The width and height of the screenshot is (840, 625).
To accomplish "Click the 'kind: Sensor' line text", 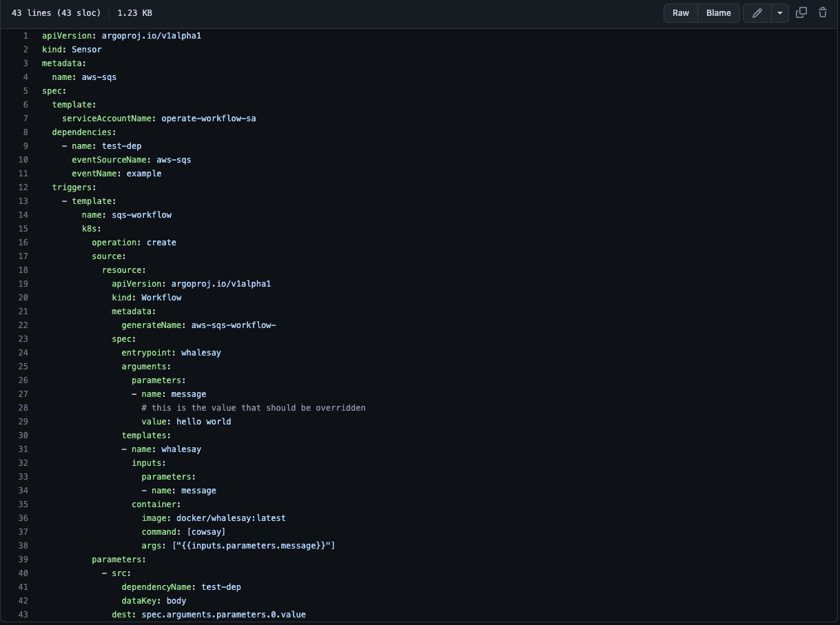I will [72, 50].
